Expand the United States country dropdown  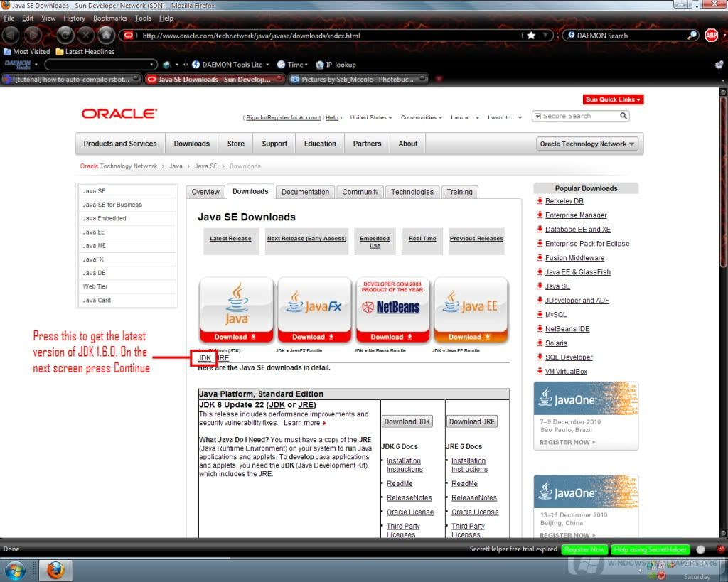click(x=371, y=117)
